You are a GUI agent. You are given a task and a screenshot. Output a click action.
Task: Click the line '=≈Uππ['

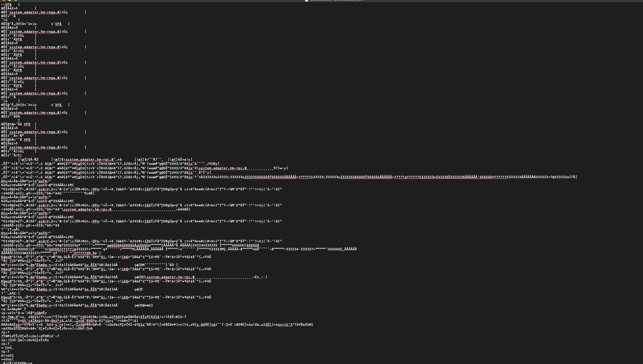point(7,359)
